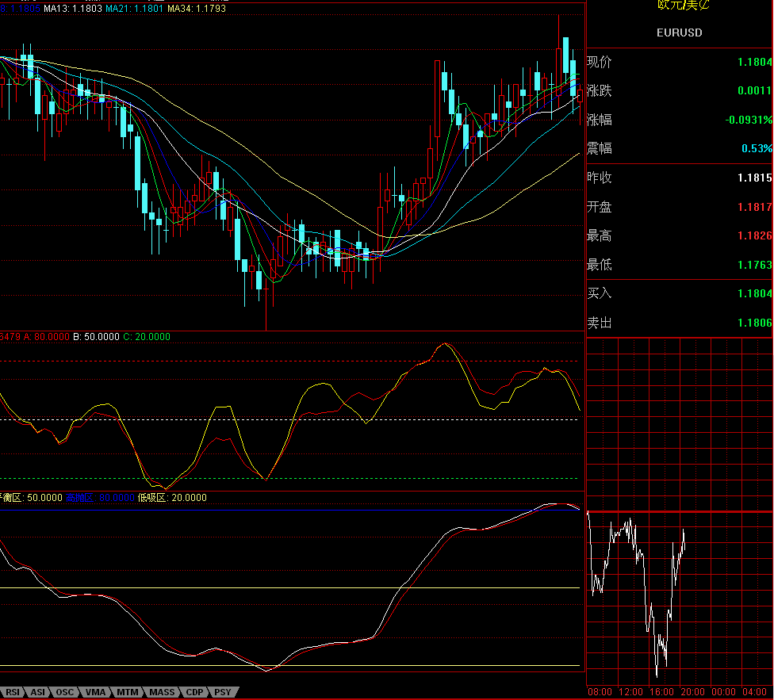Switch to the MTM tab
The height and width of the screenshot is (700, 774).
coord(127,692)
